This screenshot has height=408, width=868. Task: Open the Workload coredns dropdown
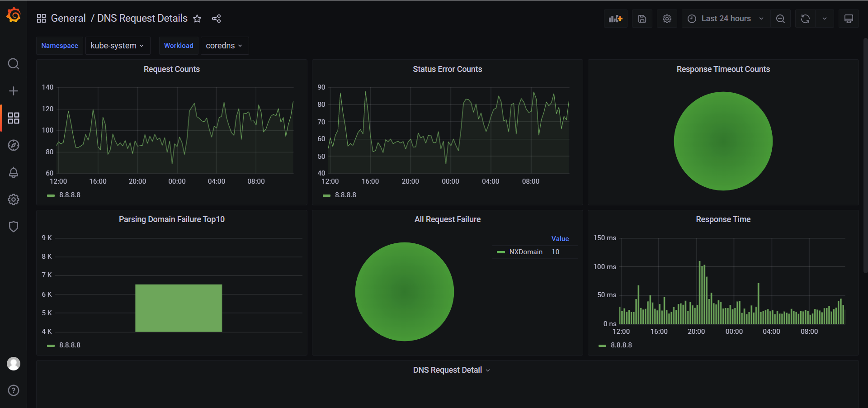click(224, 46)
